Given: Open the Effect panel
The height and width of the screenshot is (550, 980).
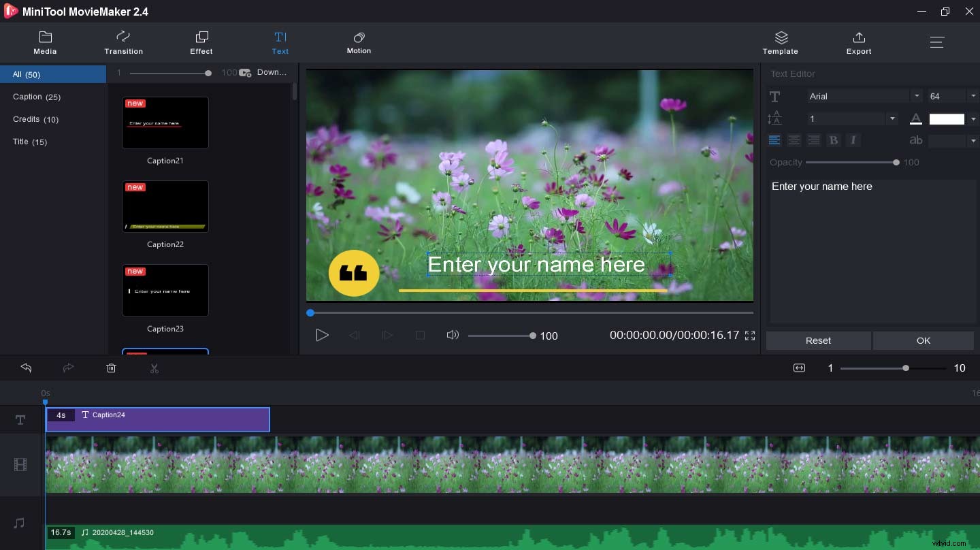Looking at the screenshot, I should pyautogui.click(x=201, y=42).
